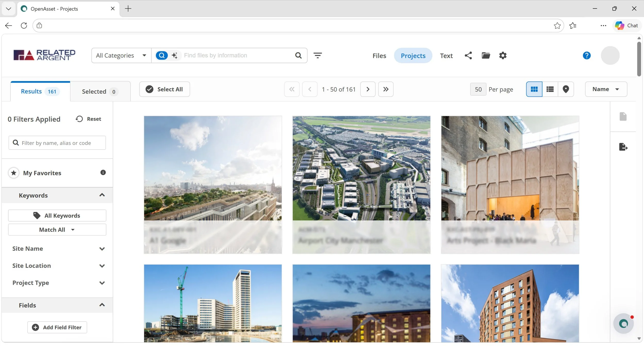Go to first page arrow
The image size is (644, 362).
(292, 89)
